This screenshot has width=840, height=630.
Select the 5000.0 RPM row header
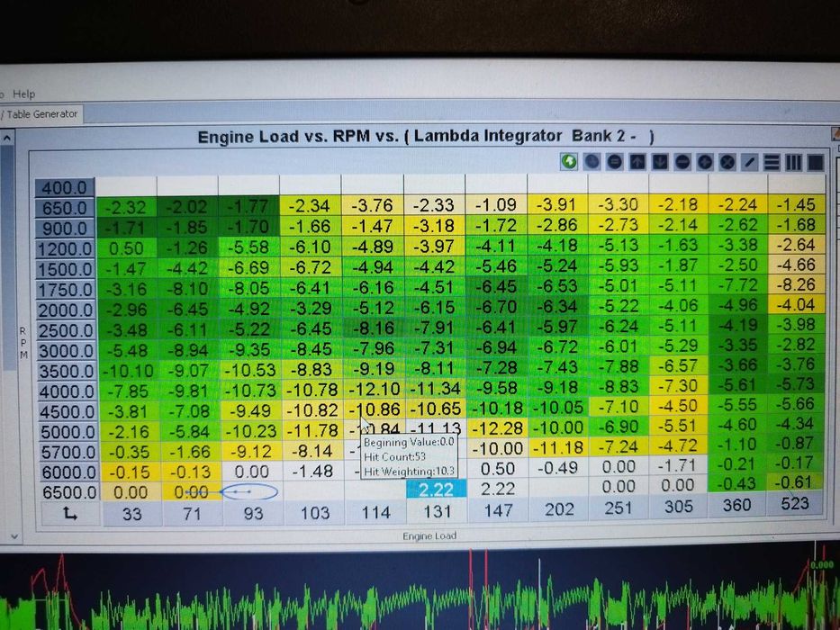coord(68,432)
